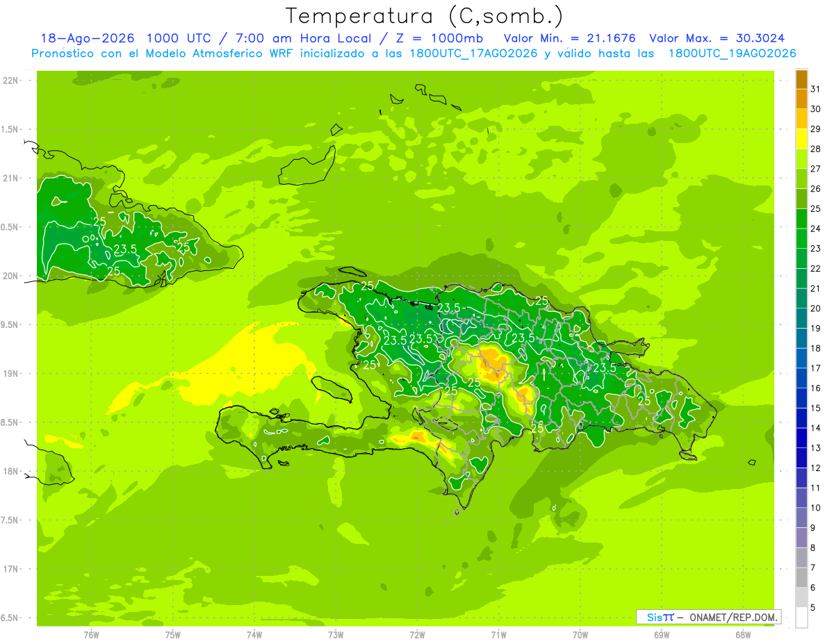The width and height of the screenshot is (834, 644).
Task: Click the gray legend swatch between 6 and 7
Action: tap(801, 577)
